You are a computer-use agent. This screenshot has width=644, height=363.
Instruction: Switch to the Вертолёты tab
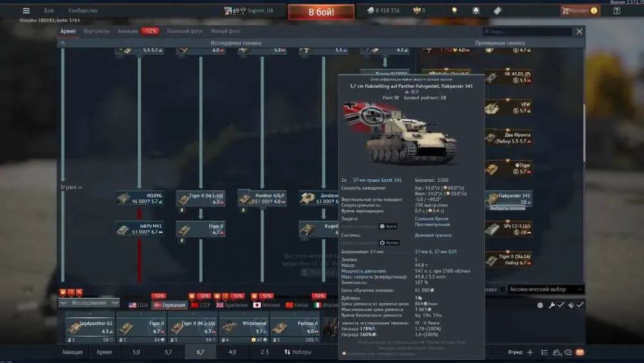[x=97, y=31]
